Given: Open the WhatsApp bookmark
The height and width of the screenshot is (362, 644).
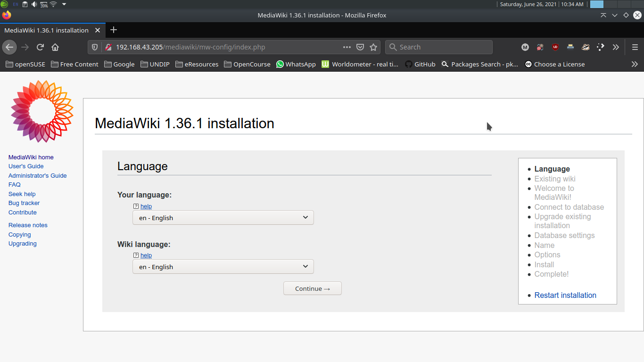Looking at the screenshot, I should pyautogui.click(x=296, y=64).
